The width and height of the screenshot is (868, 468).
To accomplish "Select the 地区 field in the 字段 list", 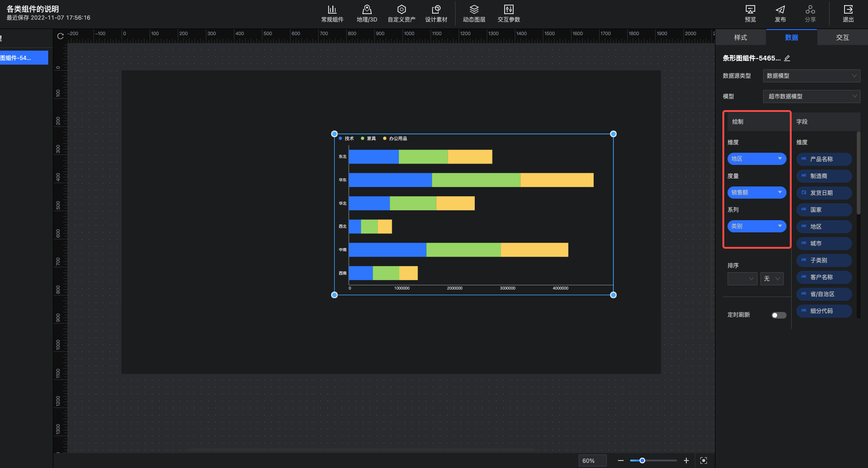I will pyautogui.click(x=824, y=227).
